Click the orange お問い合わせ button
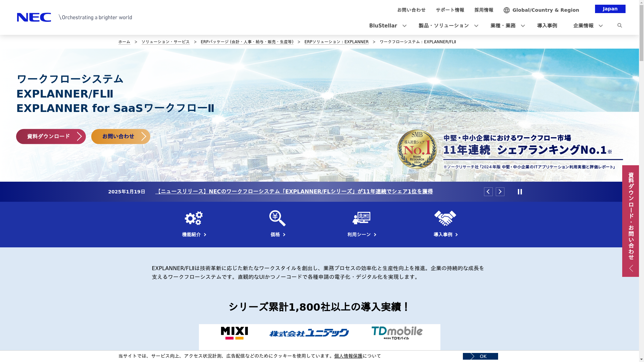644x362 pixels. [x=121, y=136]
